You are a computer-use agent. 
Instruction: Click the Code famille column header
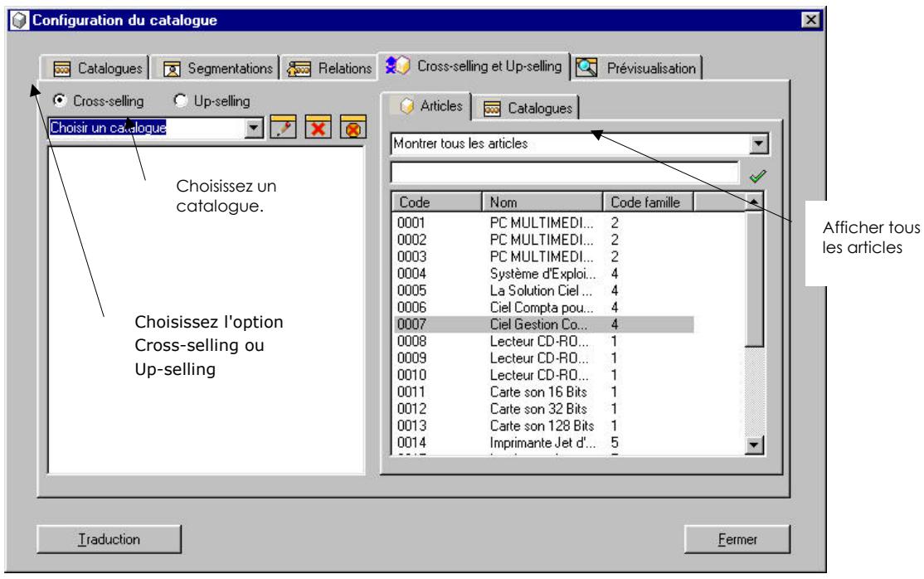point(648,202)
